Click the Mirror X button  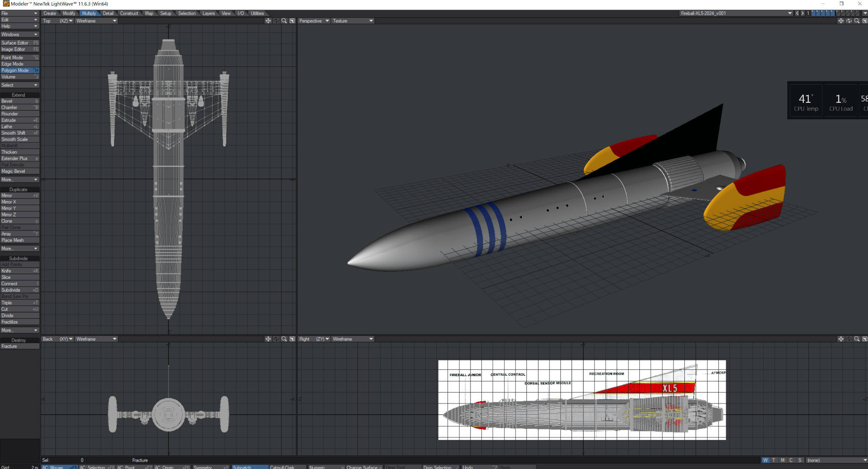(x=20, y=202)
